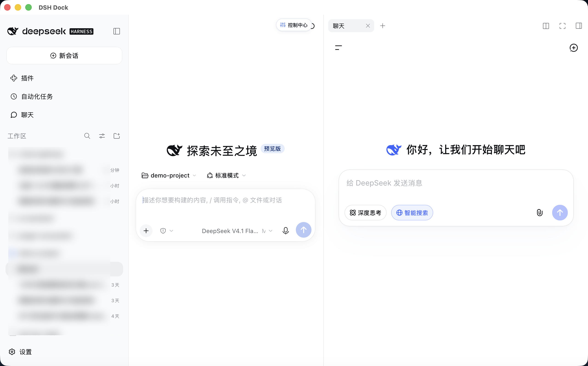Close the 聊天 tab
Image resolution: width=588 pixels, height=366 pixels.
(x=368, y=26)
